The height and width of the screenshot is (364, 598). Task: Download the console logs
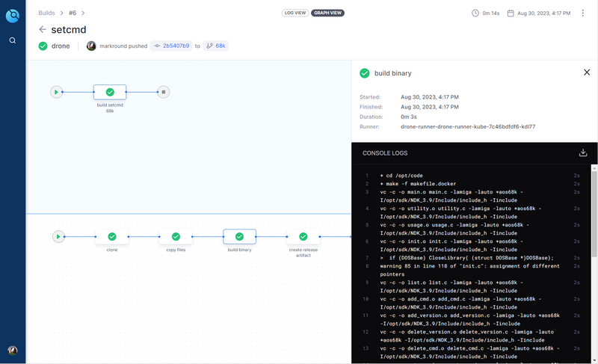point(583,152)
